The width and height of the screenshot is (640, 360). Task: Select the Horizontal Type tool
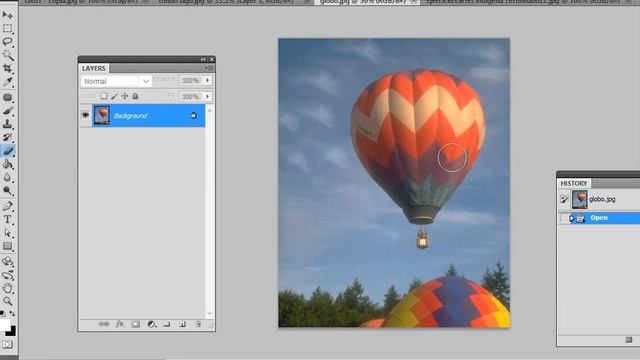pos(7,220)
